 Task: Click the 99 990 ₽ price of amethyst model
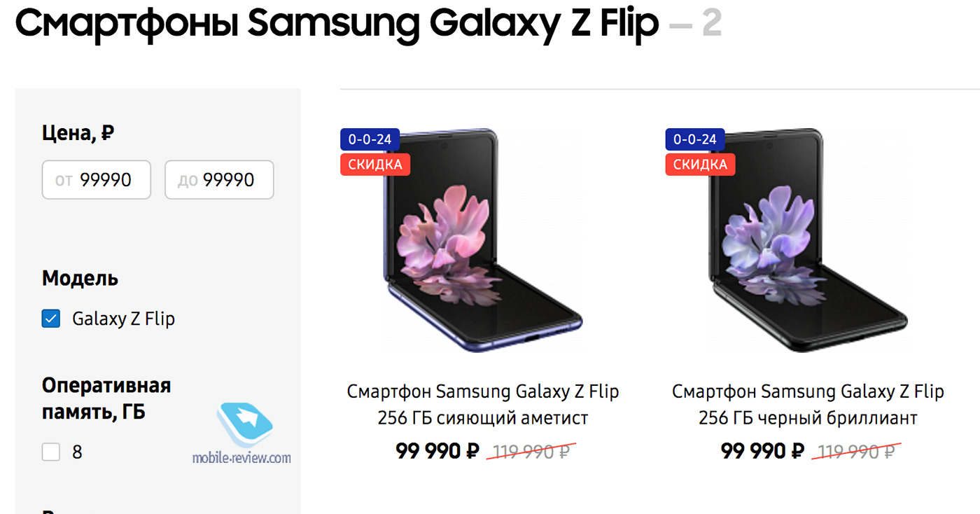[x=437, y=451]
